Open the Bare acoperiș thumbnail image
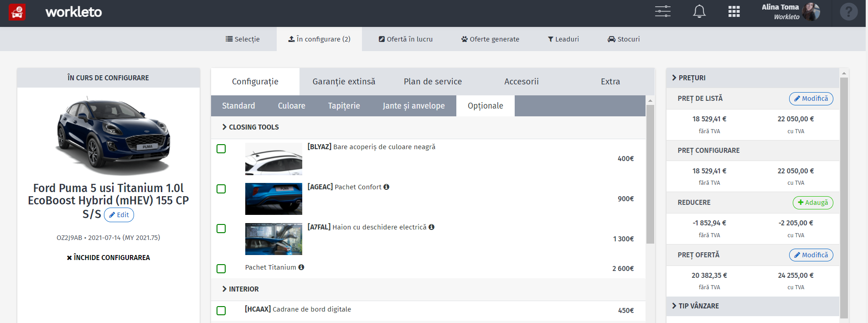This screenshot has width=868, height=323. point(274,159)
